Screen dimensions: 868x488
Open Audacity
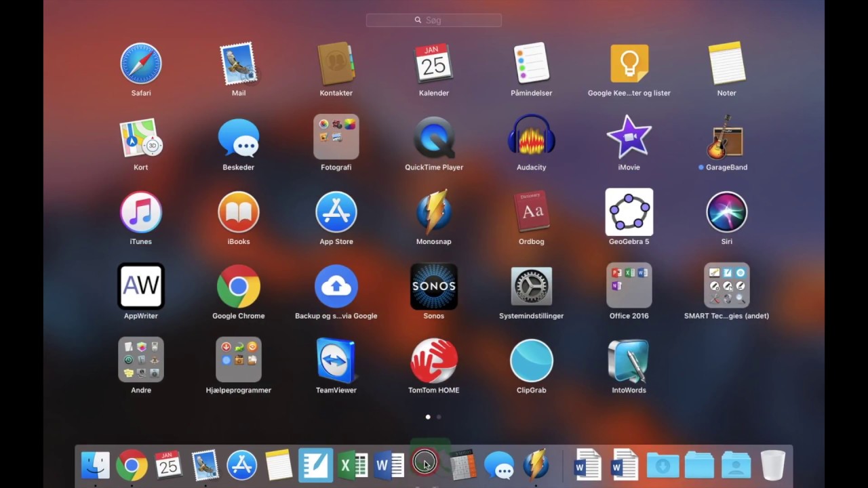pyautogui.click(x=532, y=138)
